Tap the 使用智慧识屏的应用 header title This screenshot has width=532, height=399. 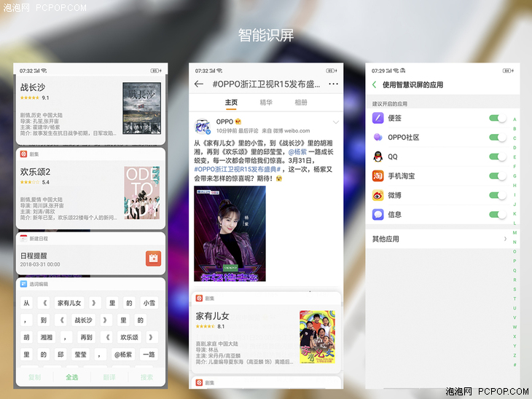[x=412, y=84]
